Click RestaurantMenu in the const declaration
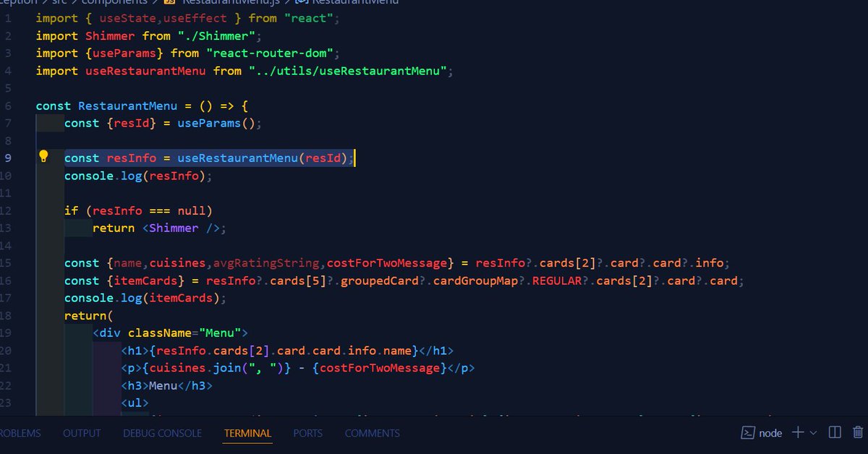The image size is (868, 454). [127, 106]
